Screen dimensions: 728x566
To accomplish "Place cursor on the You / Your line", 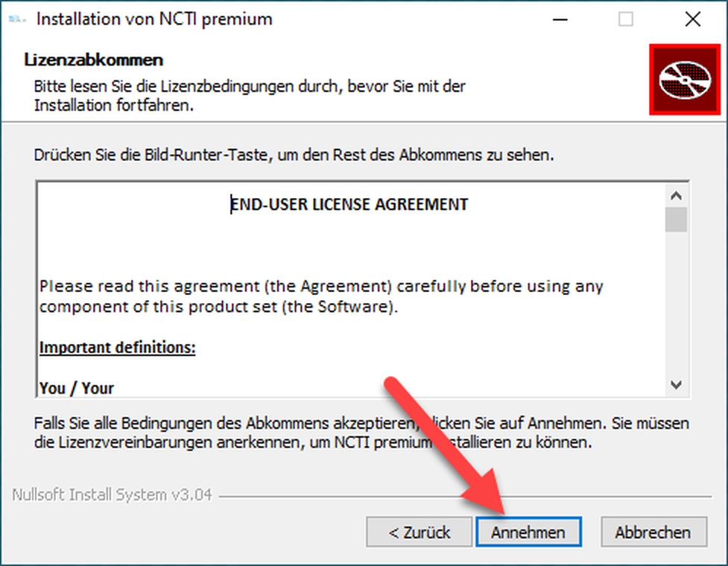I will coord(77,388).
